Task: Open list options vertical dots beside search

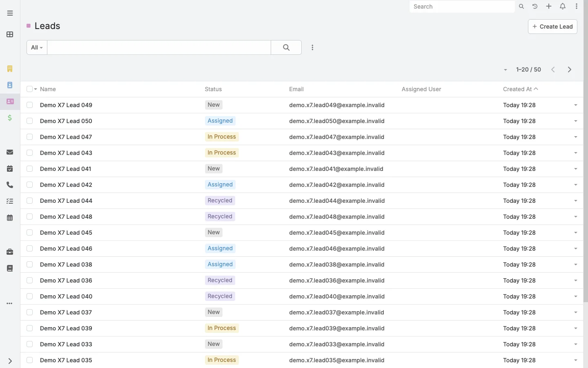Action: coord(312,47)
